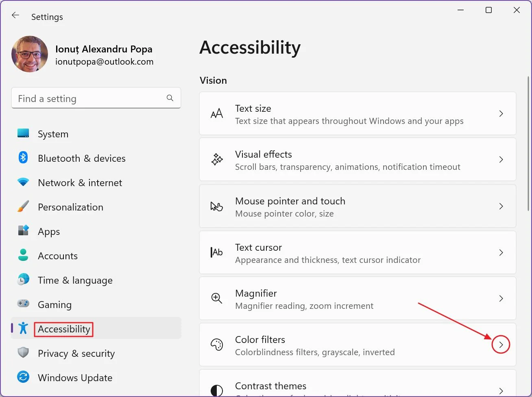The image size is (532, 397).
Task: Select the Accessibility figure icon in sidebar
Action: click(23, 328)
